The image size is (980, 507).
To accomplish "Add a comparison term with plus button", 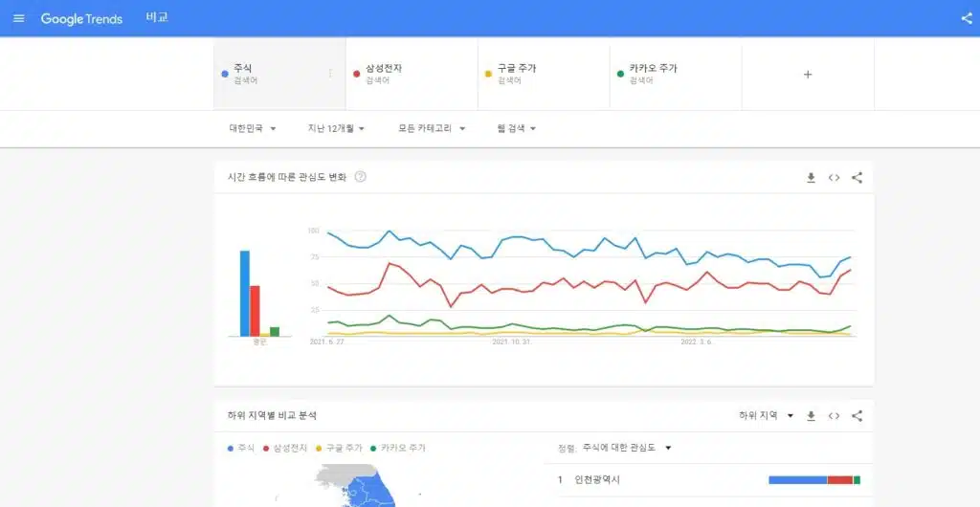I will click(808, 75).
